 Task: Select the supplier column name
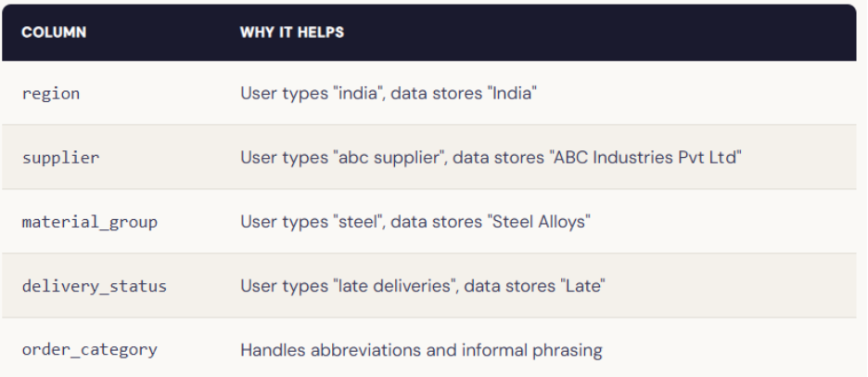click(60, 158)
